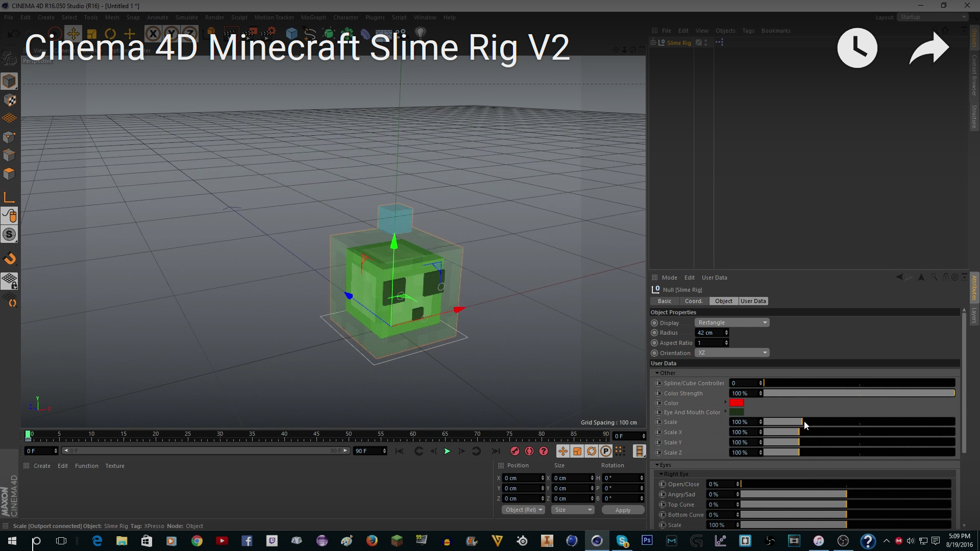The width and height of the screenshot is (980, 551).
Task: Switch to the Basic tab
Action: pos(665,301)
